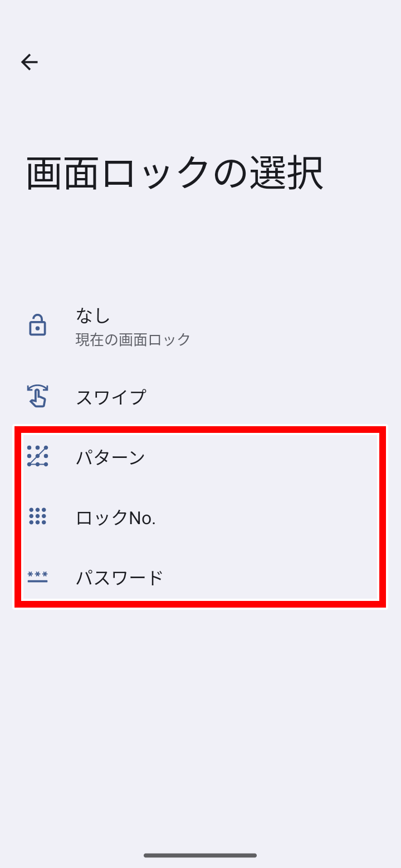Click the PIN keypad grid icon
The width and height of the screenshot is (401, 868).
37,516
